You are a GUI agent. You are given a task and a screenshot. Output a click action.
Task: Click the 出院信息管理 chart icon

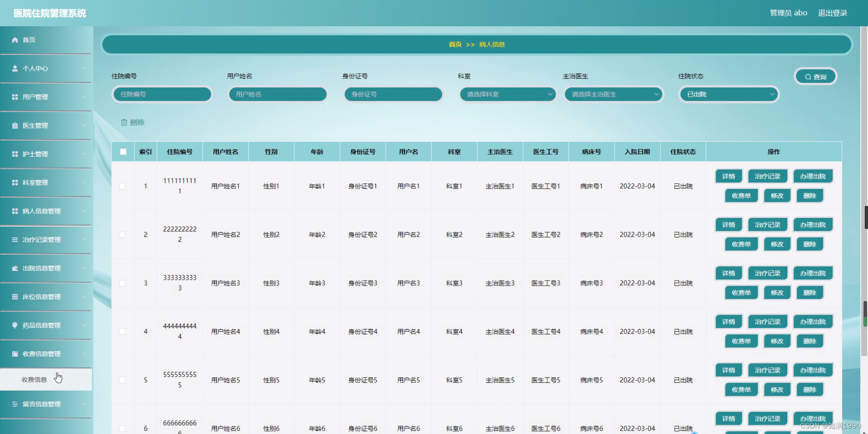click(x=14, y=268)
